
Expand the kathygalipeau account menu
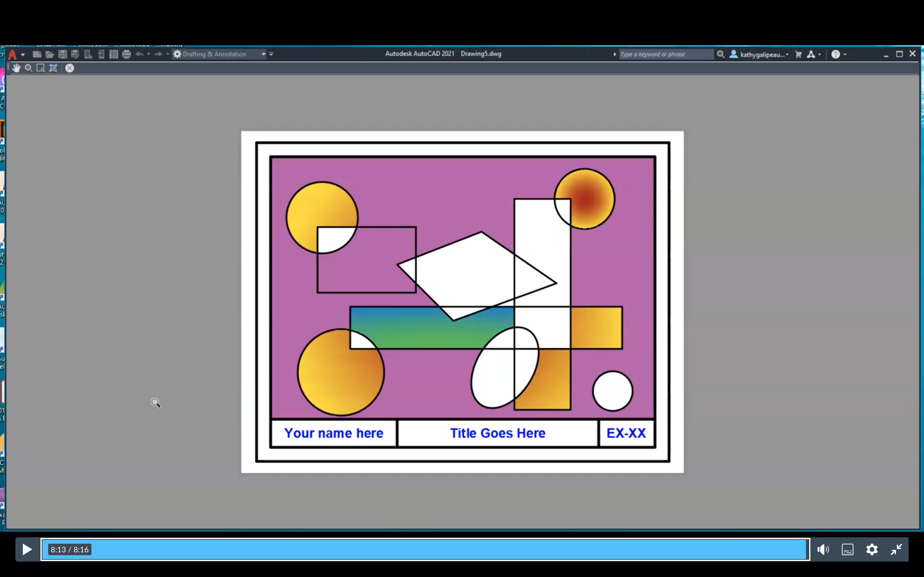pos(787,54)
